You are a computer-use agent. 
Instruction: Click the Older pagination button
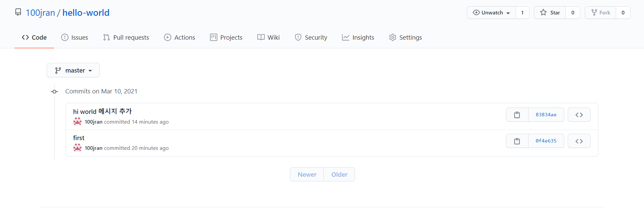[339, 174]
